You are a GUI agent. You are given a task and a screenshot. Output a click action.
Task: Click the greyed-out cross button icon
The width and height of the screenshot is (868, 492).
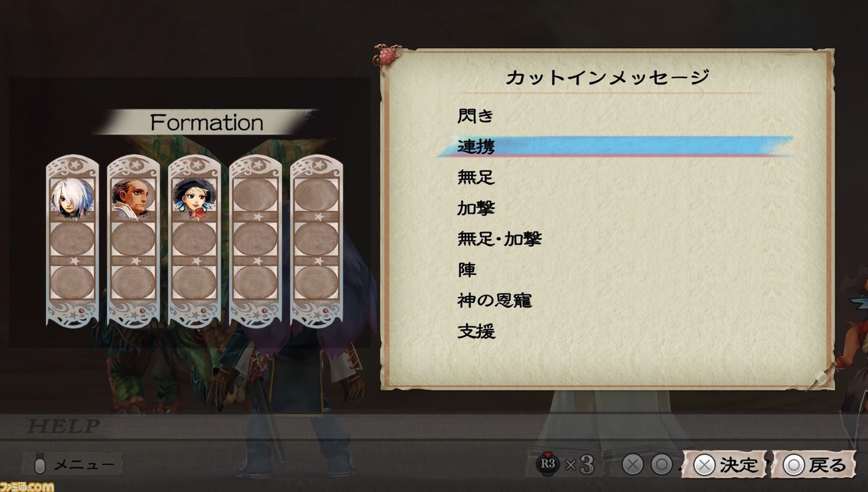pyautogui.click(x=632, y=465)
